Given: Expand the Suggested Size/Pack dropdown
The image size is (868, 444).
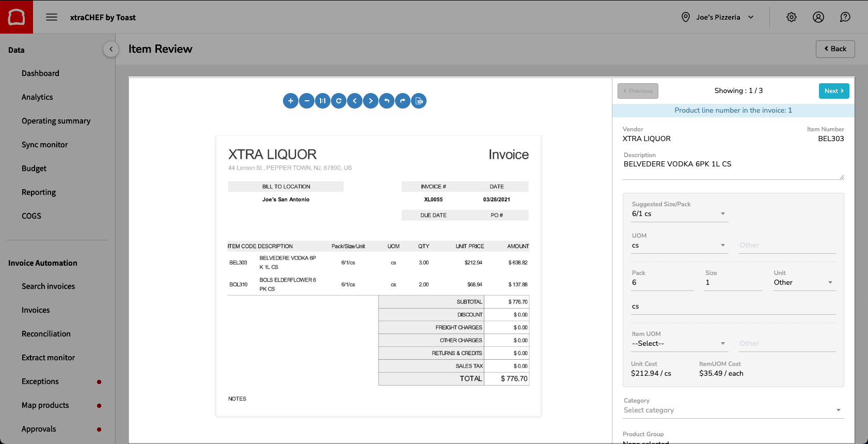Looking at the screenshot, I should coord(678,213).
